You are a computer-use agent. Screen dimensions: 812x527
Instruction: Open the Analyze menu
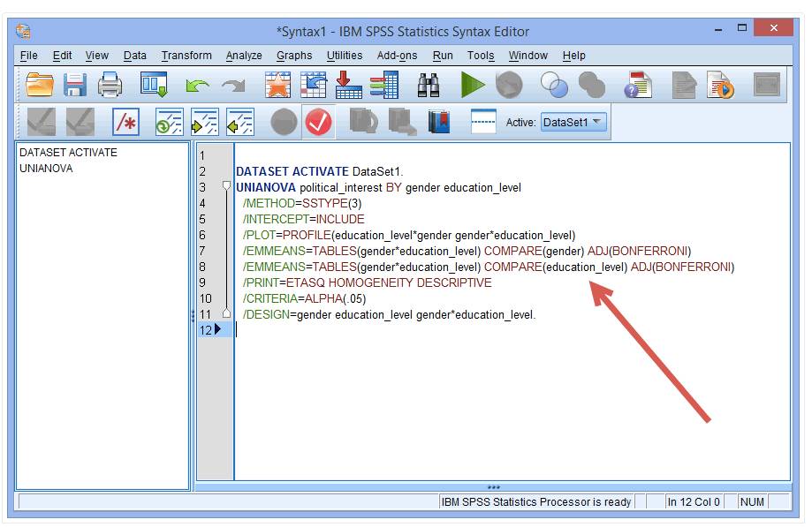coord(244,56)
